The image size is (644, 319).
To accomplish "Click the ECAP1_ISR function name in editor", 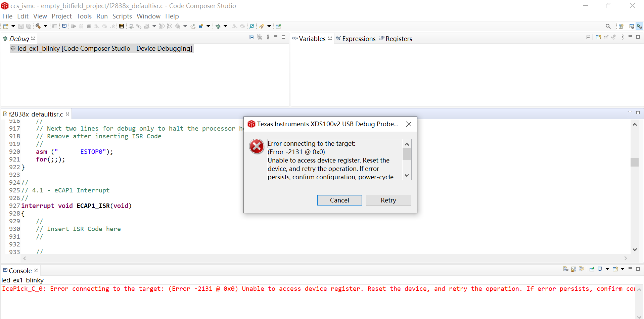I will (93, 206).
